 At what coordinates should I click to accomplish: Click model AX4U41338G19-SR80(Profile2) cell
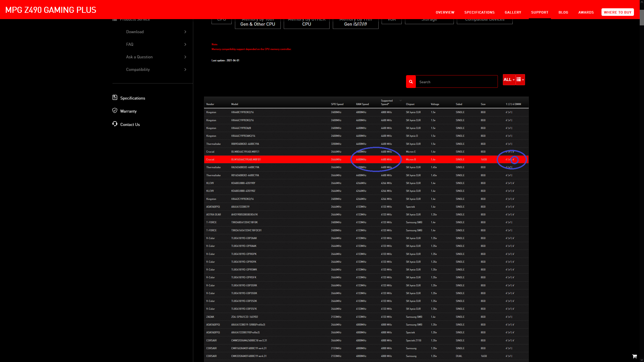248,325
